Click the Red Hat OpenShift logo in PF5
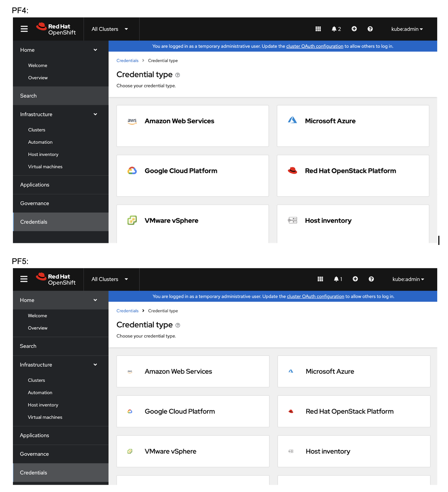The image size is (448, 492). (x=56, y=279)
